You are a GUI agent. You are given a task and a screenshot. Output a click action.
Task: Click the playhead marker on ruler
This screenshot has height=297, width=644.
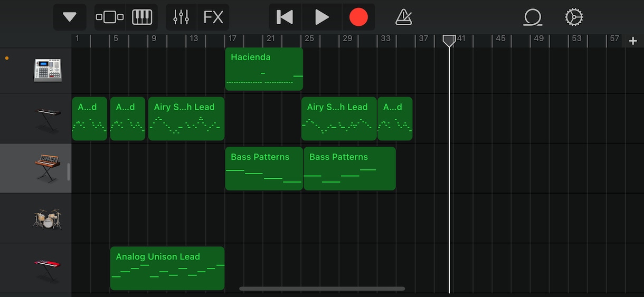click(449, 41)
